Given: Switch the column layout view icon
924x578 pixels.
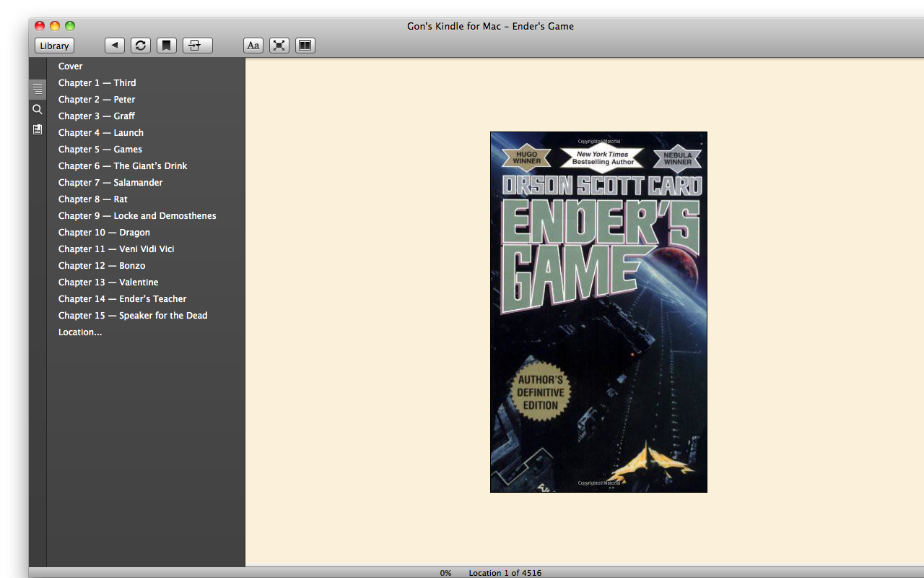Looking at the screenshot, I should pyautogui.click(x=305, y=46).
